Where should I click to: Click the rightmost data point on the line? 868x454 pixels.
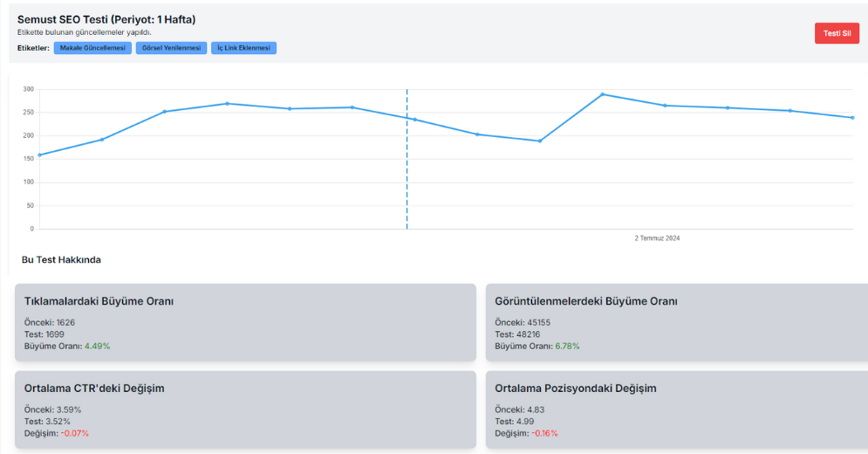(x=852, y=118)
